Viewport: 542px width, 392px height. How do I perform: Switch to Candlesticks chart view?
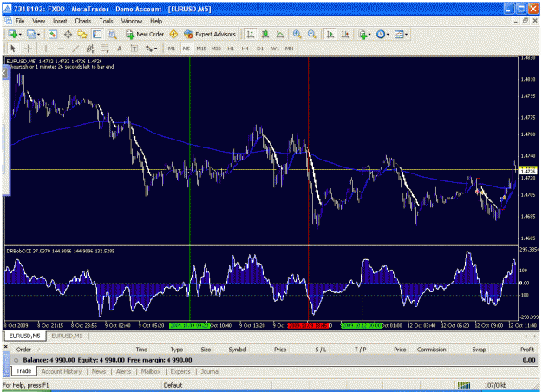click(x=265, y=34)
